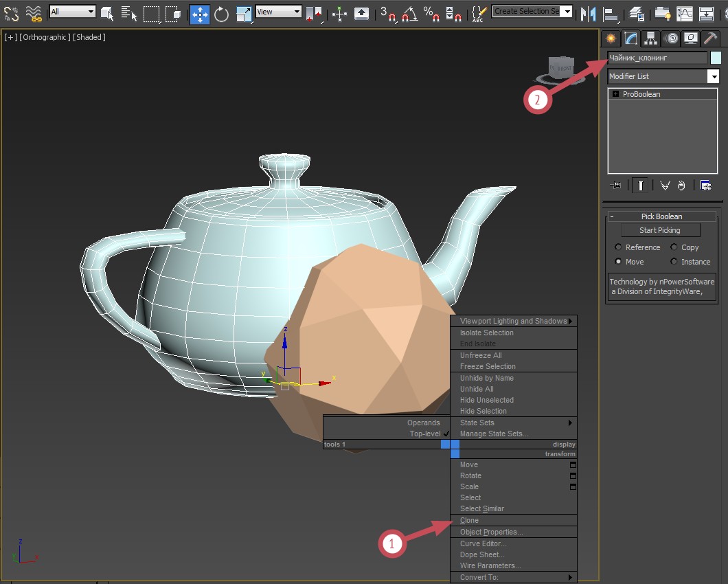Open the View coordinate system dropdown
The image size is (728, 584).
coord(279,12)
